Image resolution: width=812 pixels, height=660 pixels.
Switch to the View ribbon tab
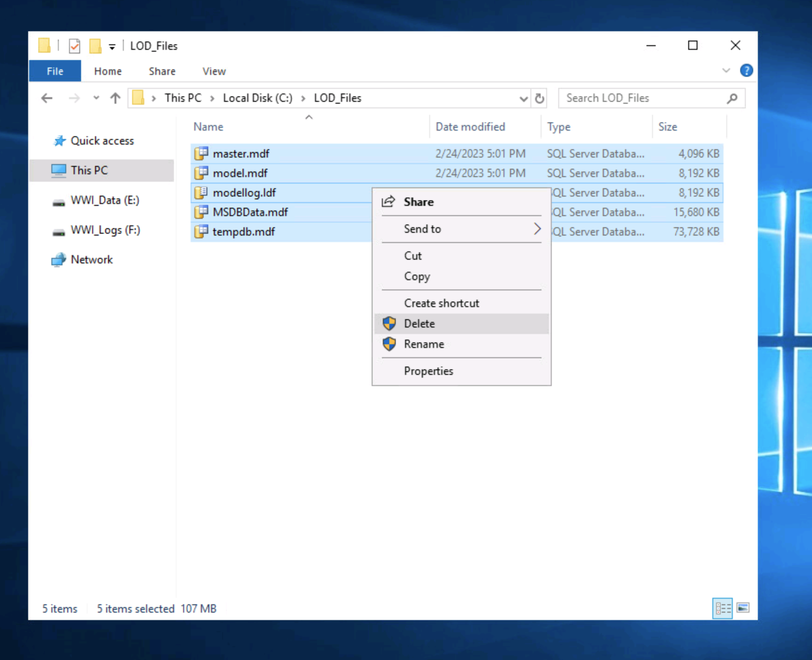[214, 71]
